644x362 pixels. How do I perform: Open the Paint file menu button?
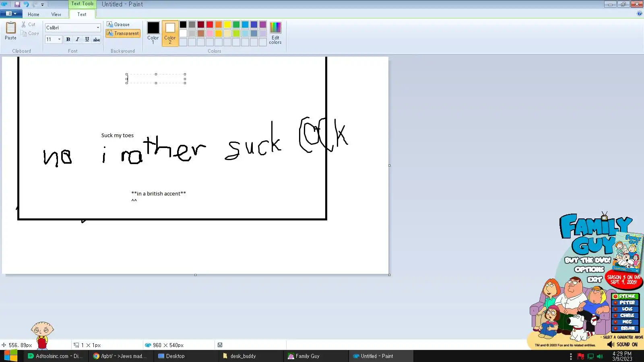pyautogui.click(x=11, y=14)
